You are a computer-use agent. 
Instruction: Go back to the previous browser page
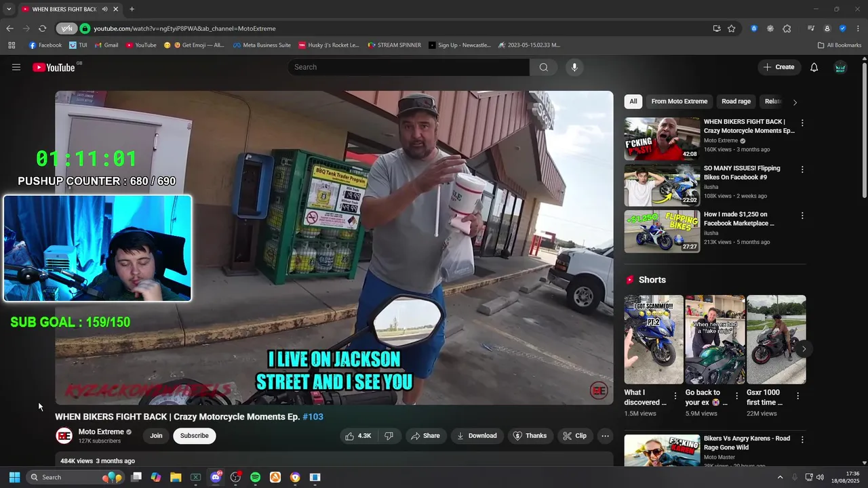(x=9, y=28)
